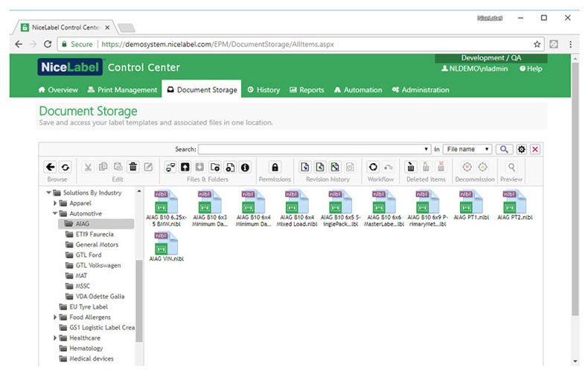Click the greyed-out Download arrow icon

[200, 167]
